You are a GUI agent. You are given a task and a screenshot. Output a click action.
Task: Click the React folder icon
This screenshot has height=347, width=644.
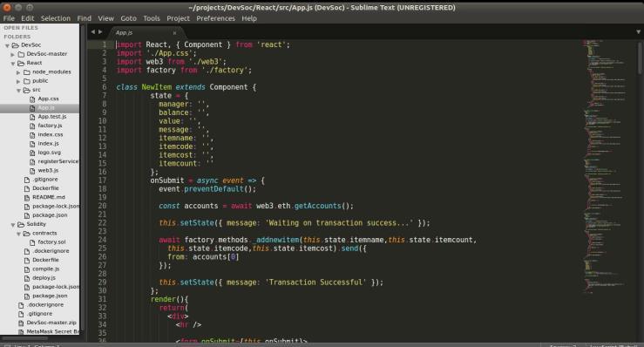[22, 63]
